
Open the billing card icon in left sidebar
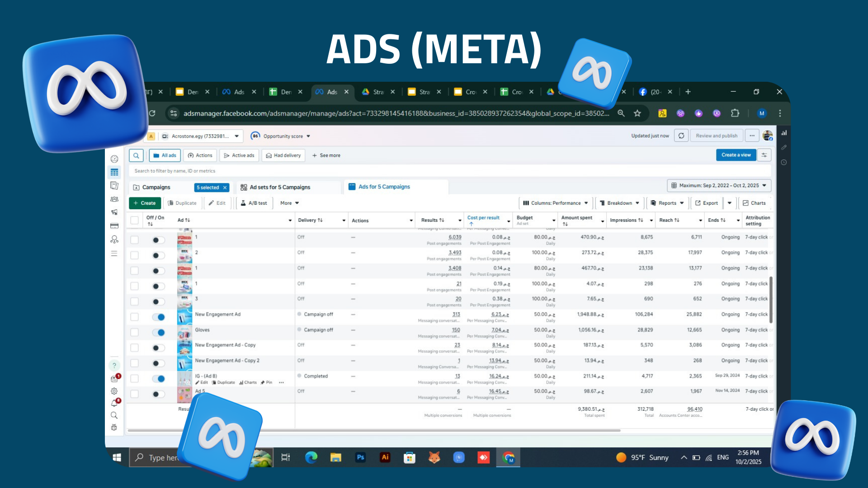(x=114, y=225)
